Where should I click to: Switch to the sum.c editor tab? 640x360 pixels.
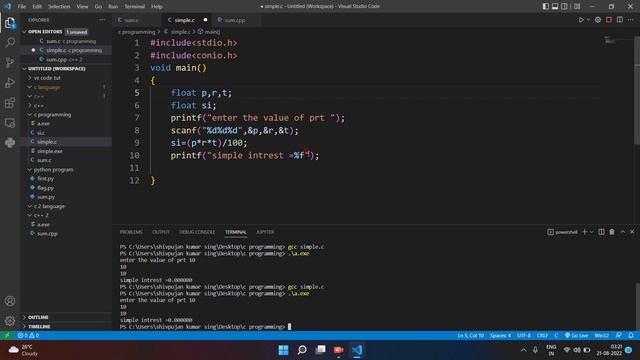131,20
